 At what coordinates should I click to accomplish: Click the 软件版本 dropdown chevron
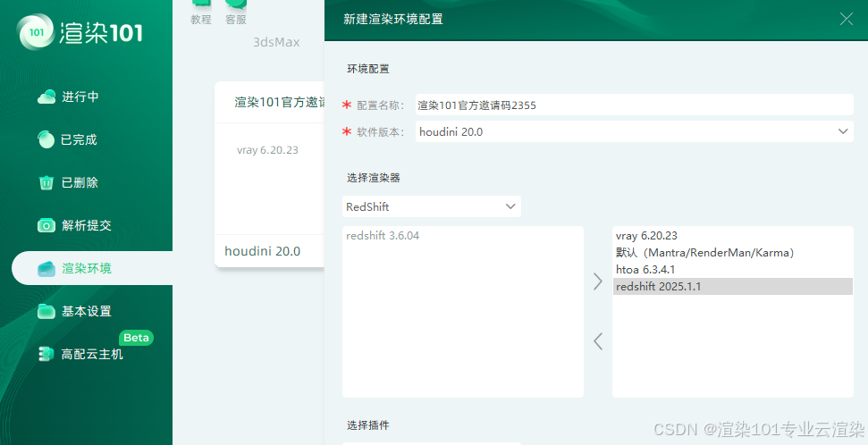[x=843, y=131]
